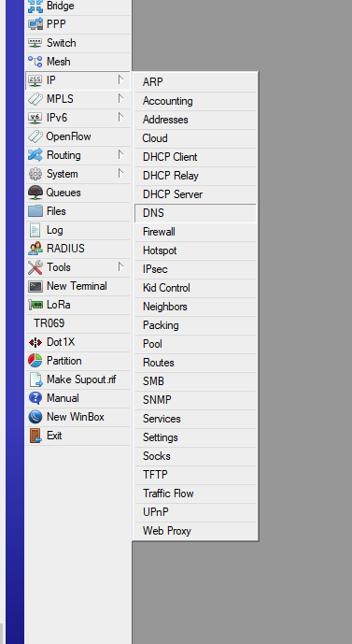
Task: Open Neighbors in IP submenu
Action: click(195, 307)
